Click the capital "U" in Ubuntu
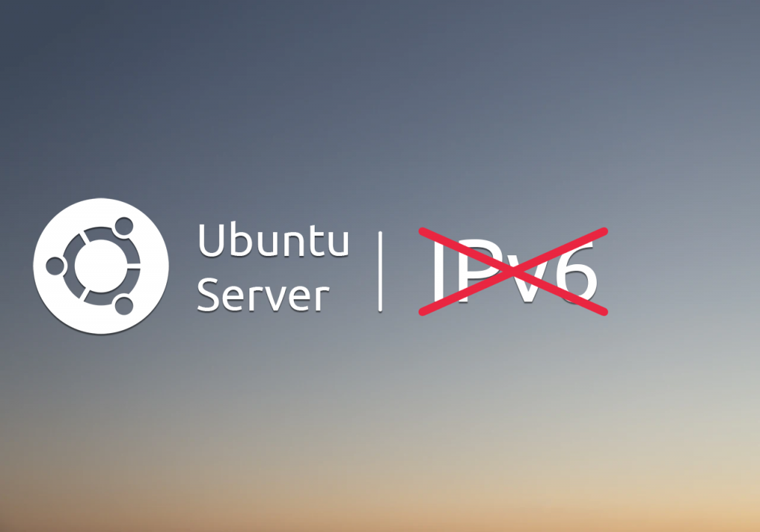This screenshot has width=760, height=532. tap(212, 240)
